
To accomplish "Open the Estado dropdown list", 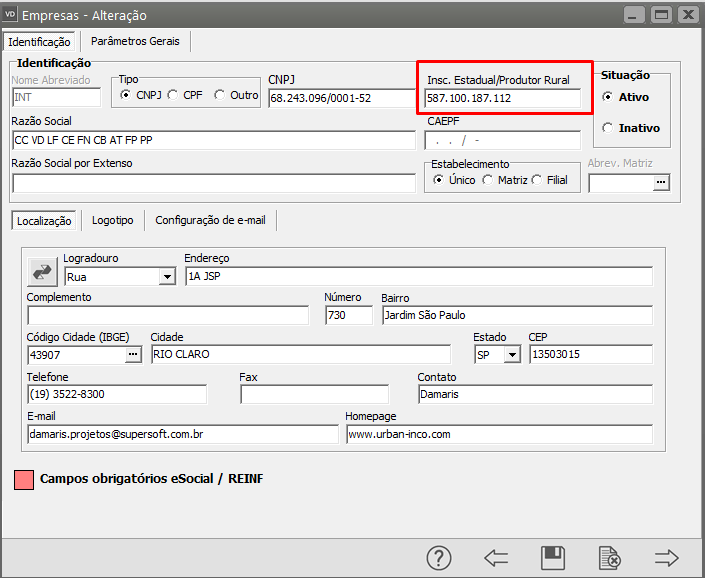I will pos(512,355).
